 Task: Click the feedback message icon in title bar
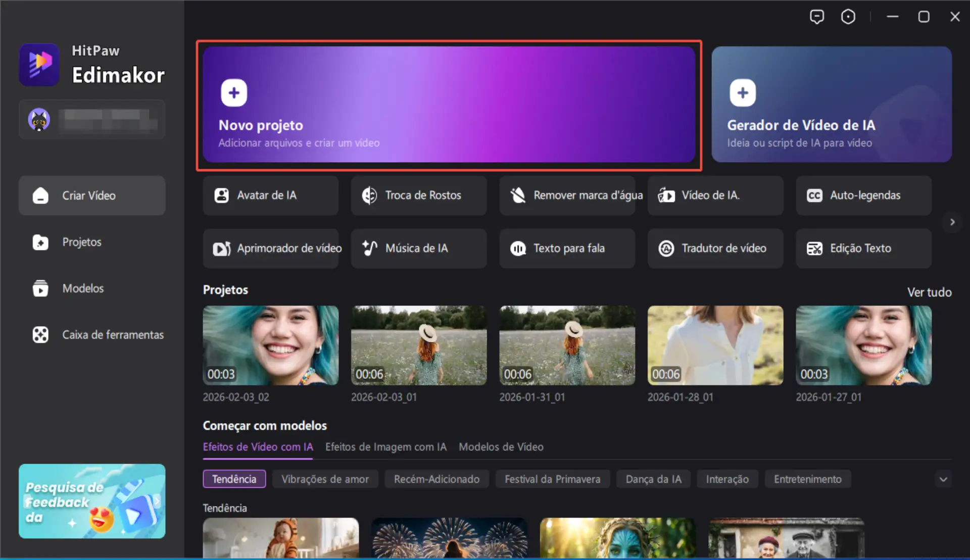pos(816,17)
